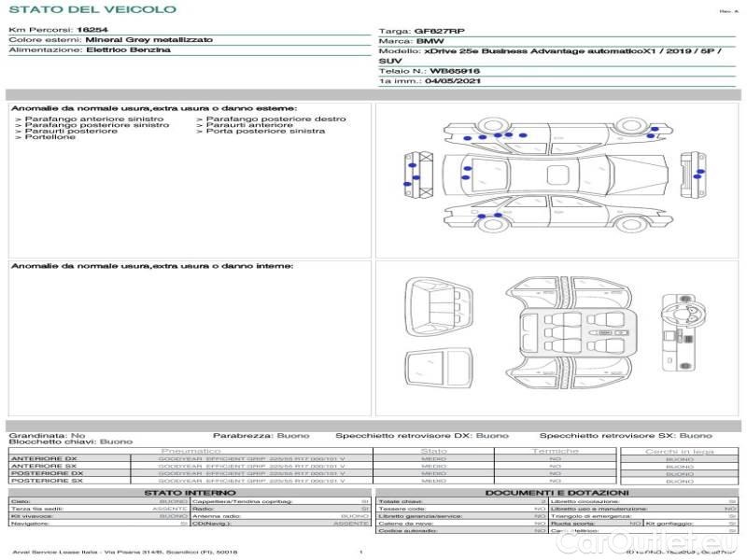The width and height of the screenshot is (747, 560).
Task: Click the "DOCUMENTI E DOTAZIONI" section header
Action: click(557, 493)
